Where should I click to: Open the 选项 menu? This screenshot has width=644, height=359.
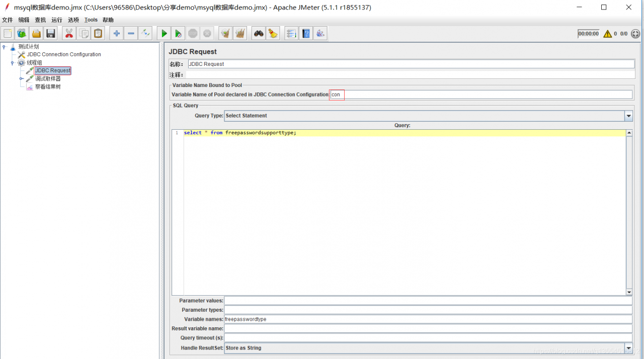73,20
